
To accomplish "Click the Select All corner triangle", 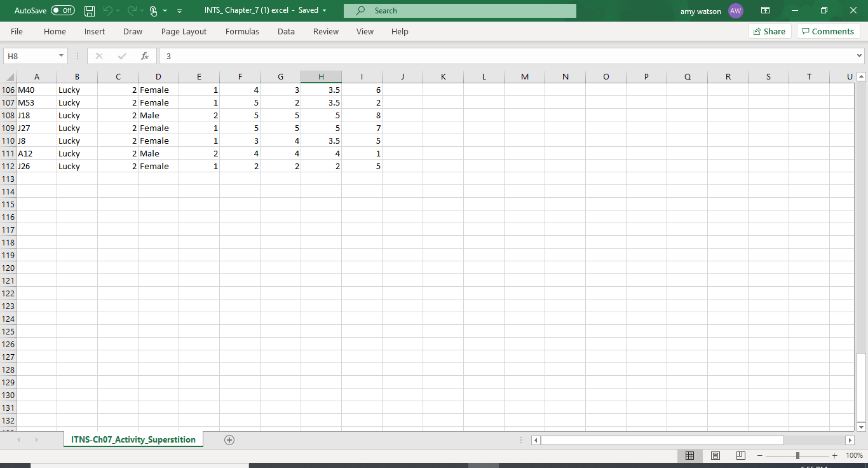I will (10, 77).
